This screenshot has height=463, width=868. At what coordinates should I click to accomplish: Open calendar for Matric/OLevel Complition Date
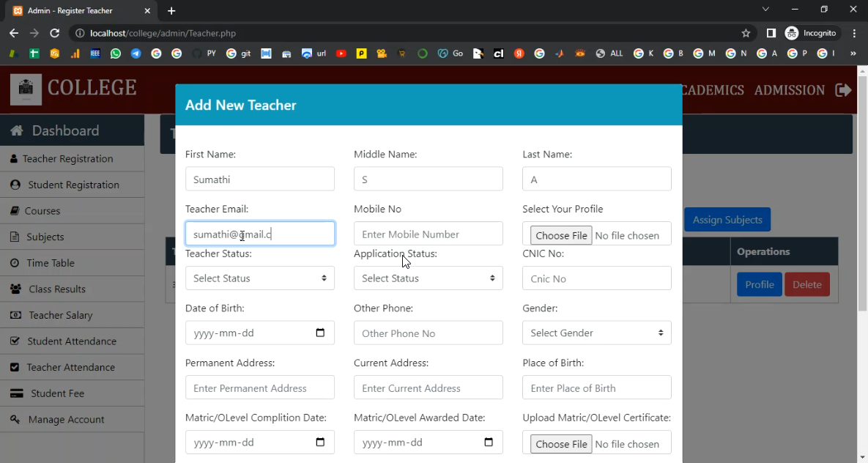[320, 442]
